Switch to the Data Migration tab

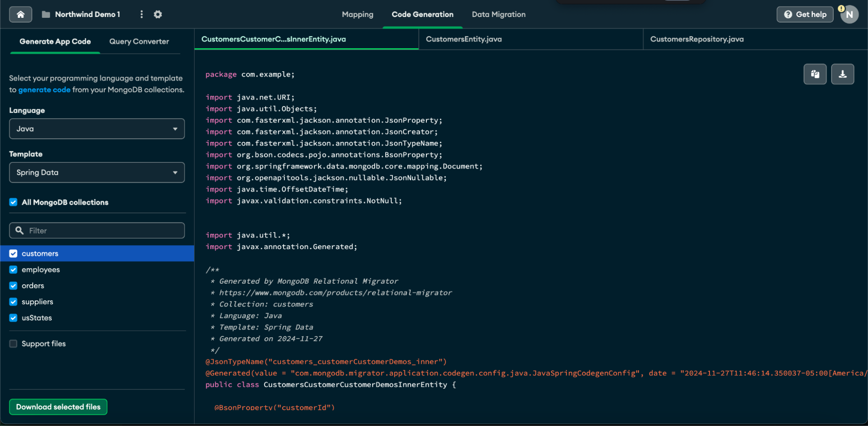click(x=498, y=14)
